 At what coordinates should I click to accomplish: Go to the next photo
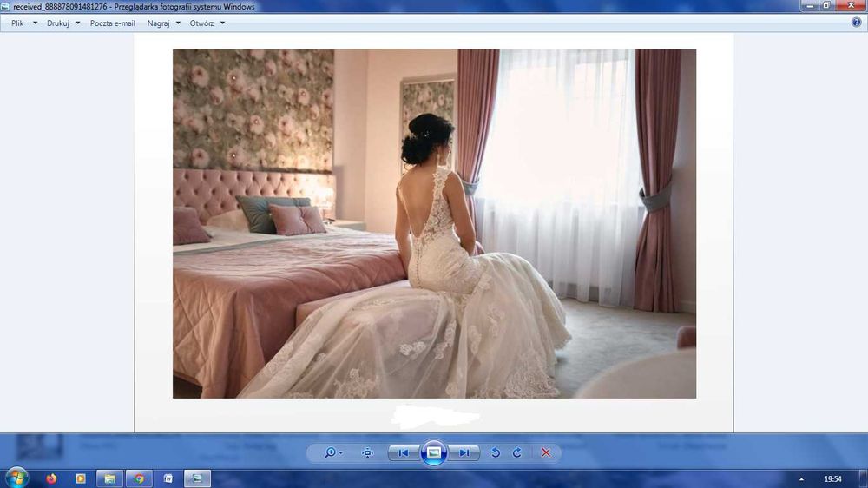pos(464,452)
